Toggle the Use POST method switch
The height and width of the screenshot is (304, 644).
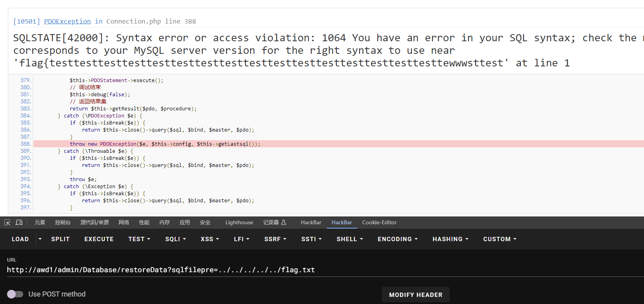point(15,294)
